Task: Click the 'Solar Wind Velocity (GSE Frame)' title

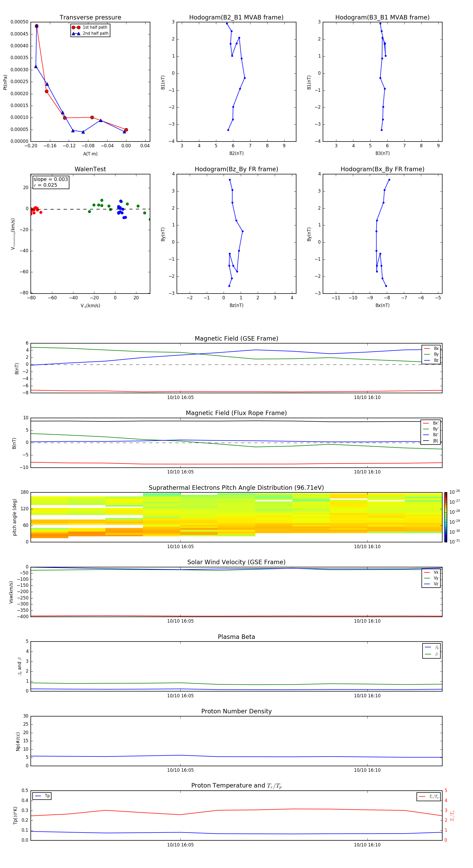Action: coord(236,562)
